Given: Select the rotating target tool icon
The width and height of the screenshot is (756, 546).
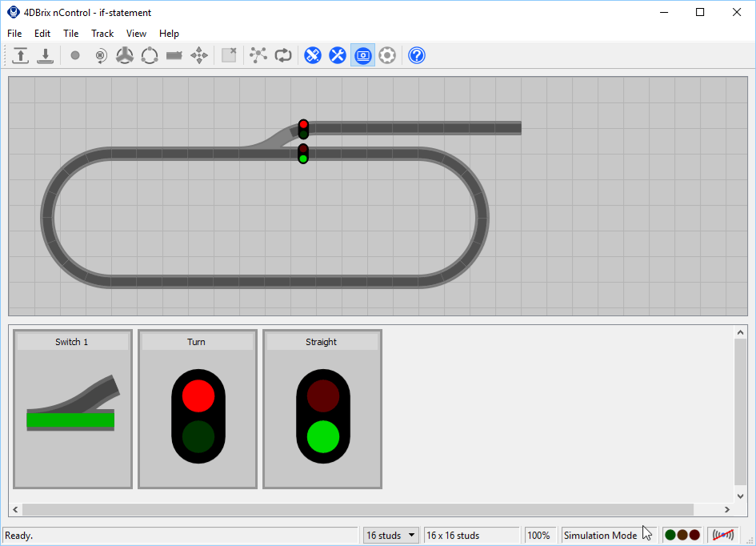Looking at the screenshot, I should point(100,55).
